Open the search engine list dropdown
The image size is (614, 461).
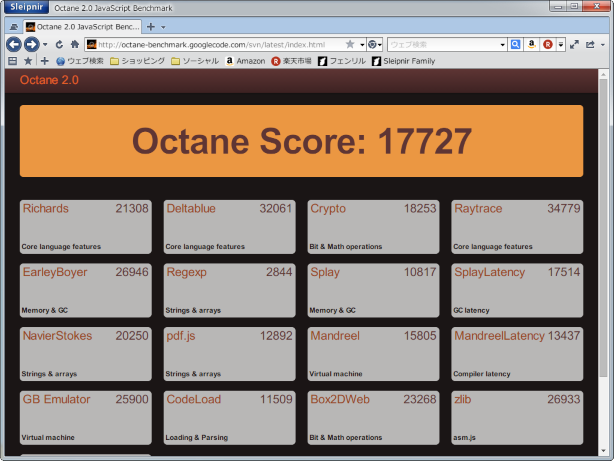point(561,45)
